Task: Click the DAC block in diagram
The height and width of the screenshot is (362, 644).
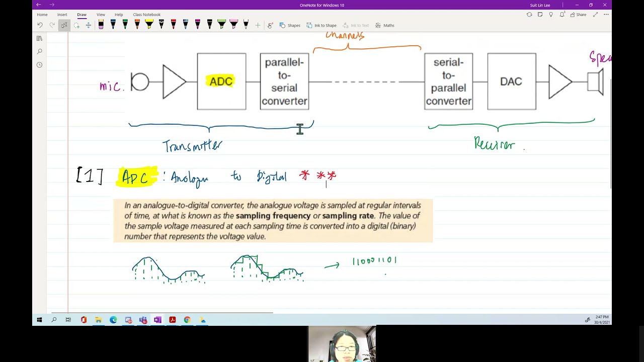Action: 512,81
